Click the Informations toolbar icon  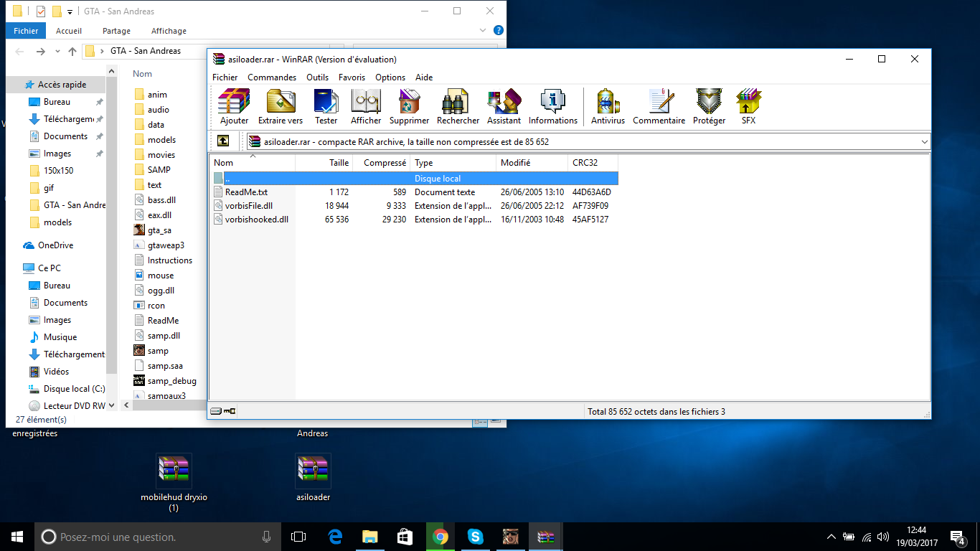(552, 107)
